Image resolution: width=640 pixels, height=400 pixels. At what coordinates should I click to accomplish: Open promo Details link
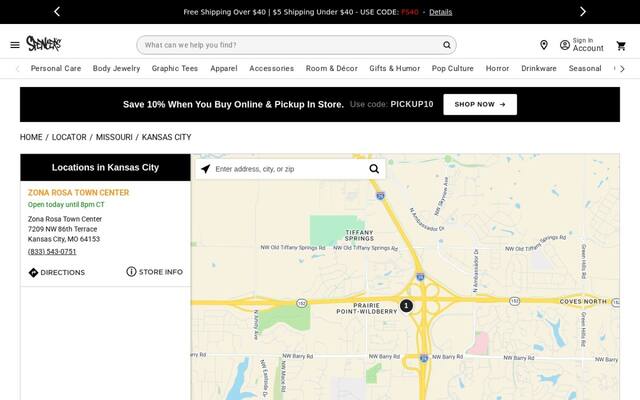coord(440,12)
